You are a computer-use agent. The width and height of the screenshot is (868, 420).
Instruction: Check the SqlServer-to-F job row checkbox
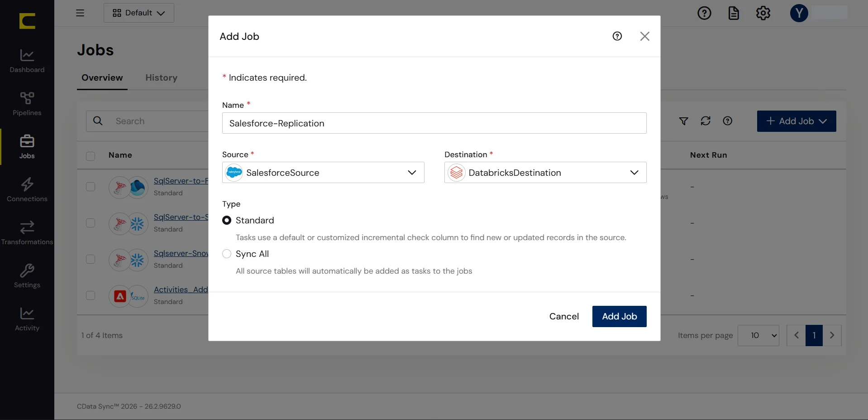pyautogui.click(x=91, y=187)
